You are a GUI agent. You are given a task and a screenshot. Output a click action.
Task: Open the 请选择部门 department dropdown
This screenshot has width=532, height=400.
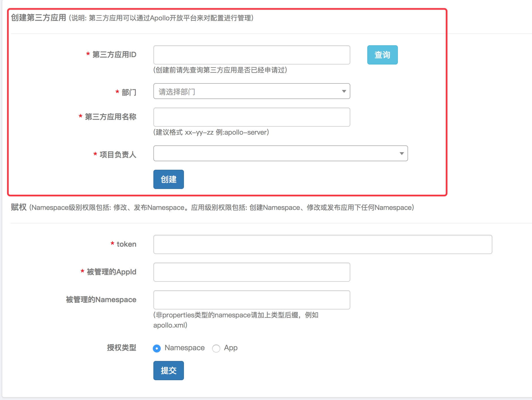252,91
